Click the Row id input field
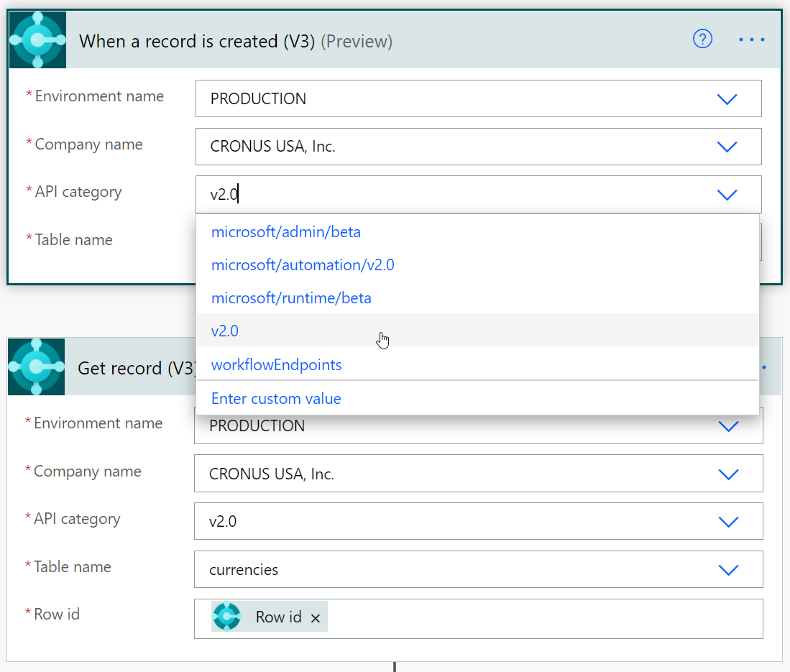The width and height of the screenshot is (790, 672). point(478,619)
